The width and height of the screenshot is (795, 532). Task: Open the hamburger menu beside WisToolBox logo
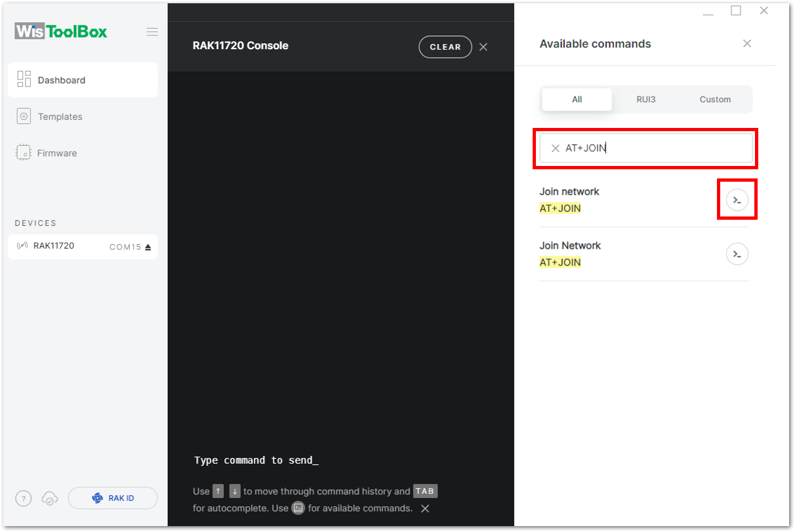click(152, 31)
